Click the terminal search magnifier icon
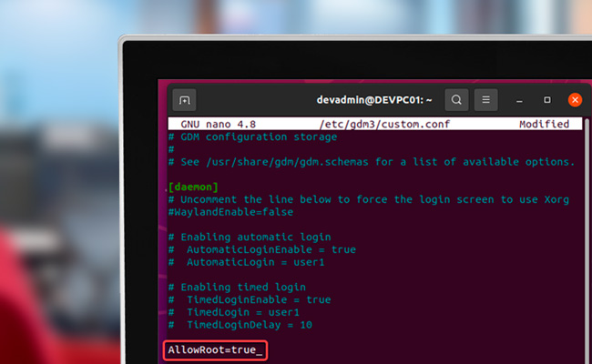The height and width of the screenshot is (364, 592). click(x=456, y=100)
